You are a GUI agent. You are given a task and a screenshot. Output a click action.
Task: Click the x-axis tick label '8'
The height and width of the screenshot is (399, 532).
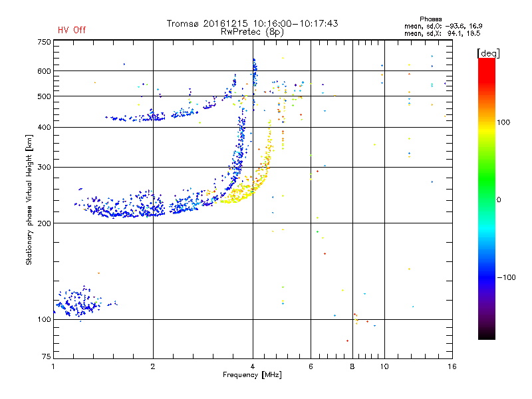(x=352, y=366)
